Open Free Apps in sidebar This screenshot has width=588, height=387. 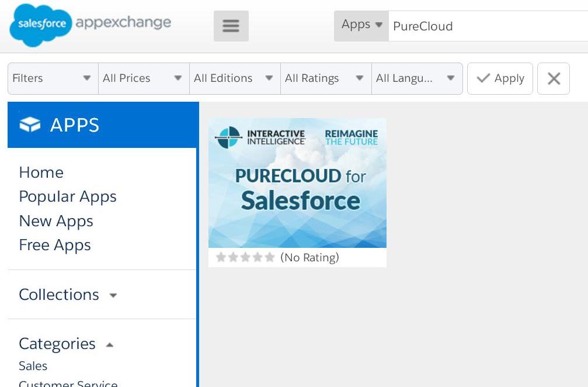pos(55,246)
